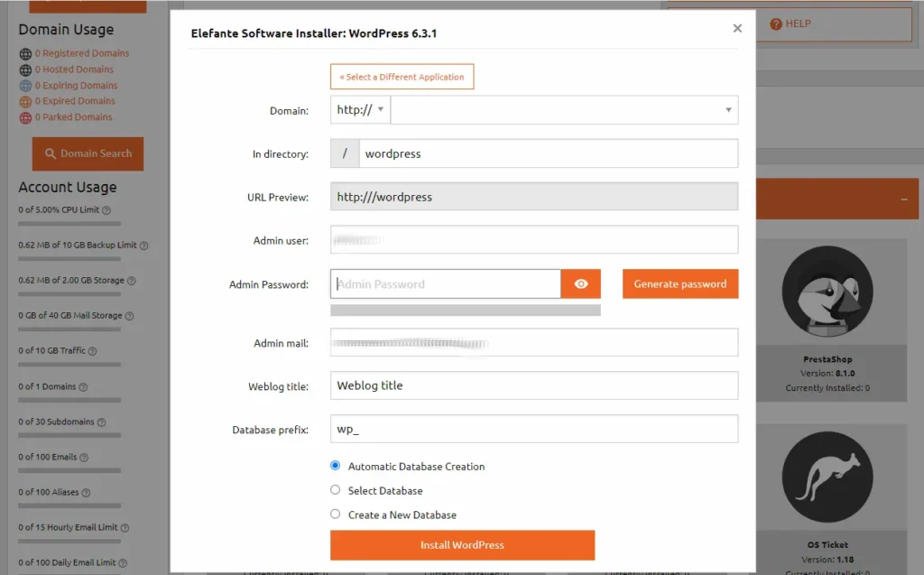Viewport: 924px width, 575px height.
Task: Open the OS Ticket kangaroo icon
Action: coord(827,477)
